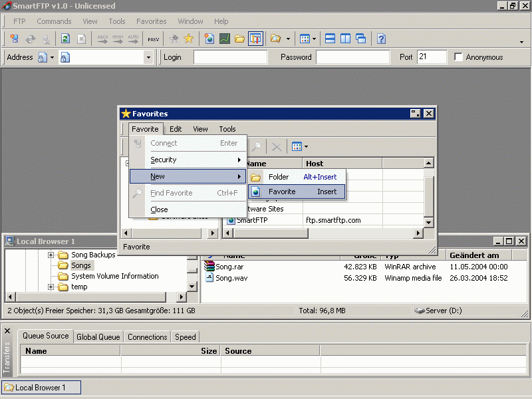The height and width of the screenshot is (399, 532).
Task: Click the local browser folder-search icon
Action: pyautogui.click(x=275, y=39)
